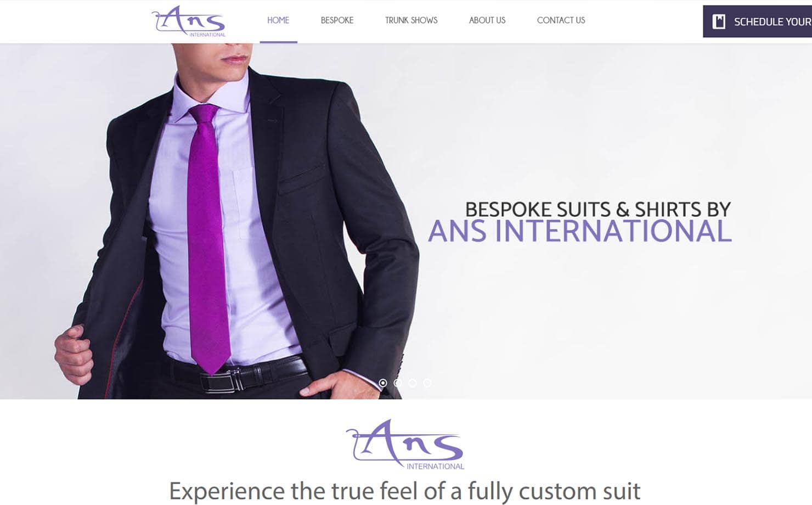
Task: Click the INTERNATIONAL word under center logo
Action: [x=436, y=466]
